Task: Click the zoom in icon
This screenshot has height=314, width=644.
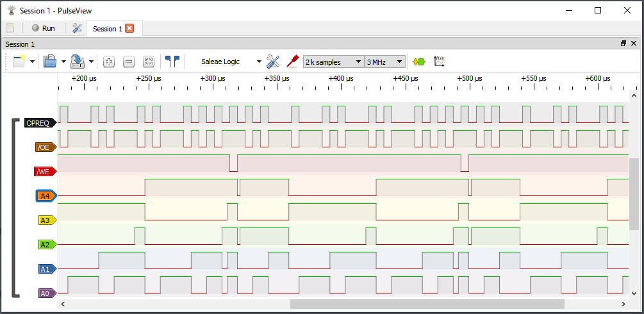Action: (x=109, y=62)
